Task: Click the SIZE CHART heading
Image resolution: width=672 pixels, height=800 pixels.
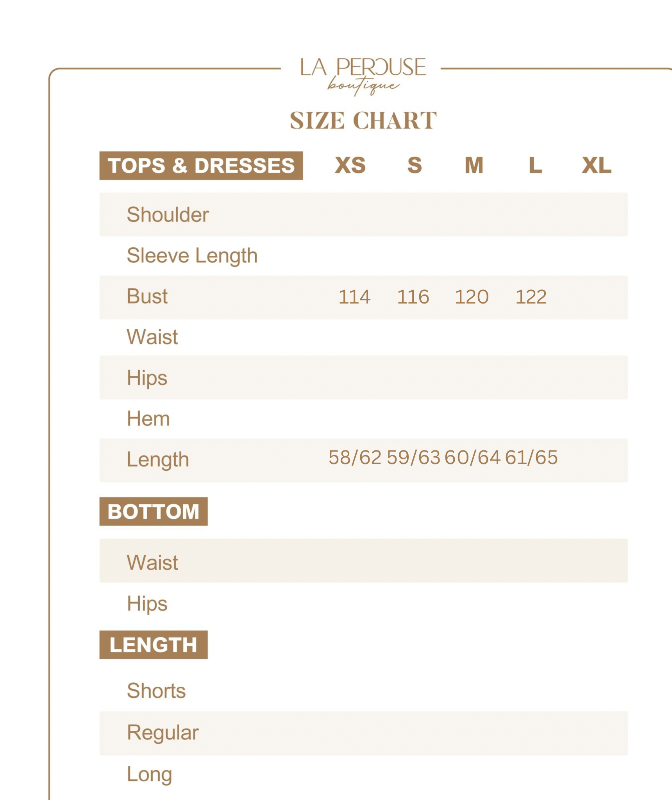Action: tap(363, 120)
